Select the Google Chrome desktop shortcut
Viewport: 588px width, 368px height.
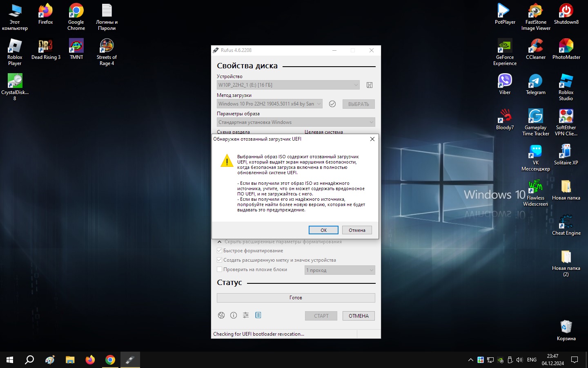point(76,17)
